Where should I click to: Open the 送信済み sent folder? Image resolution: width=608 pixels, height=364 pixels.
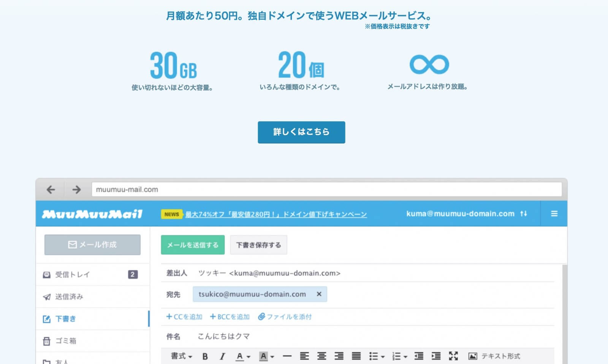pyautogui.click(x=93, y=297)
